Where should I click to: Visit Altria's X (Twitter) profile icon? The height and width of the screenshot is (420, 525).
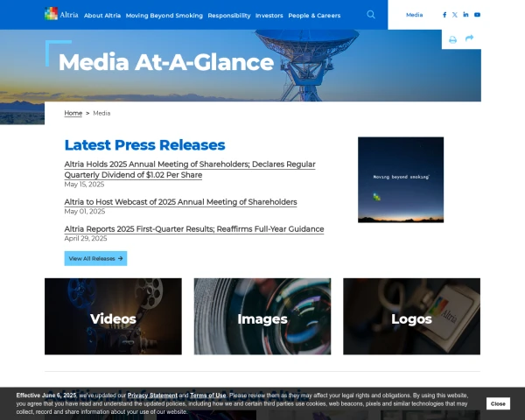tap(455, 15)
